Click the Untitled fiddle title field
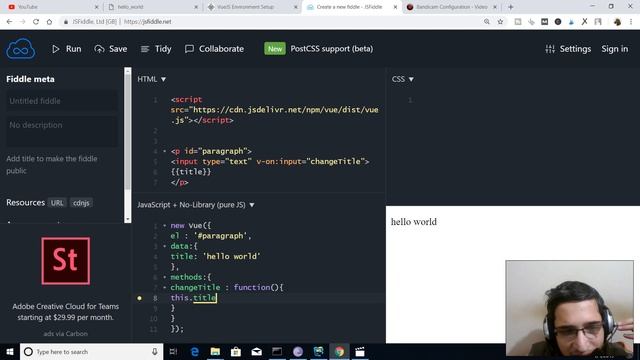Image resolution: width=640 pixels, height=360 pixels. click(62, 101)
